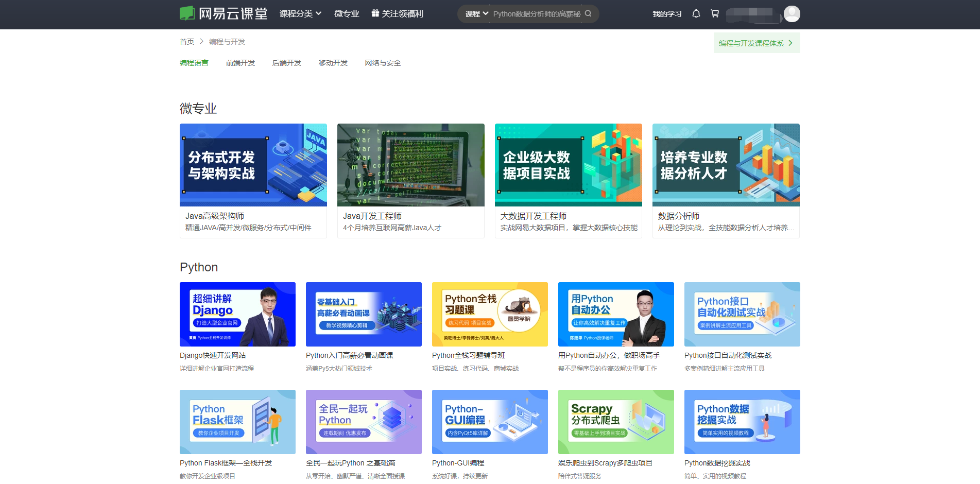Open the Python接口自动化测试实战 thumbnail

tap(742, 314)
